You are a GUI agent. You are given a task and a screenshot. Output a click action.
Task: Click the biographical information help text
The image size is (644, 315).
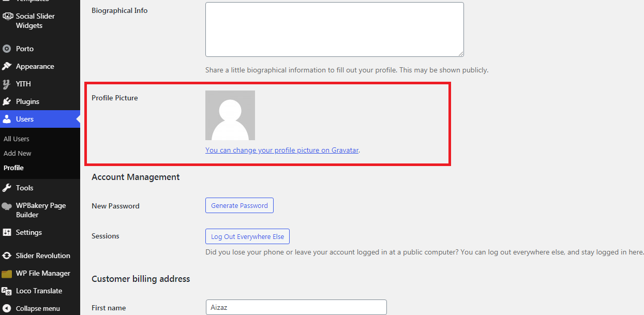pyautogui.click(x=347, y=70)
